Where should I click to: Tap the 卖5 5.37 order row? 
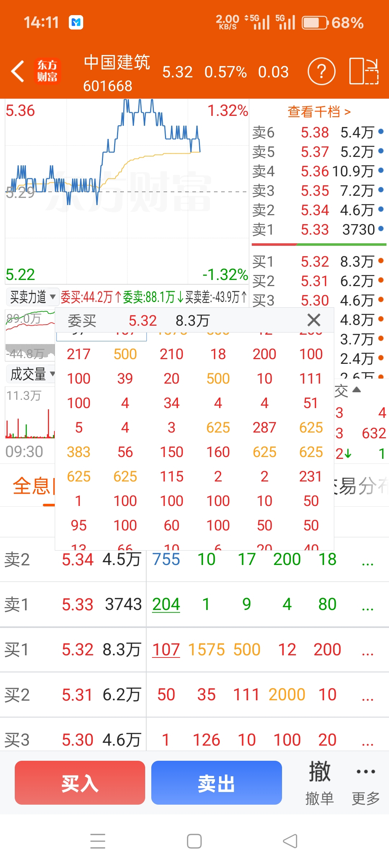point(318,152)
